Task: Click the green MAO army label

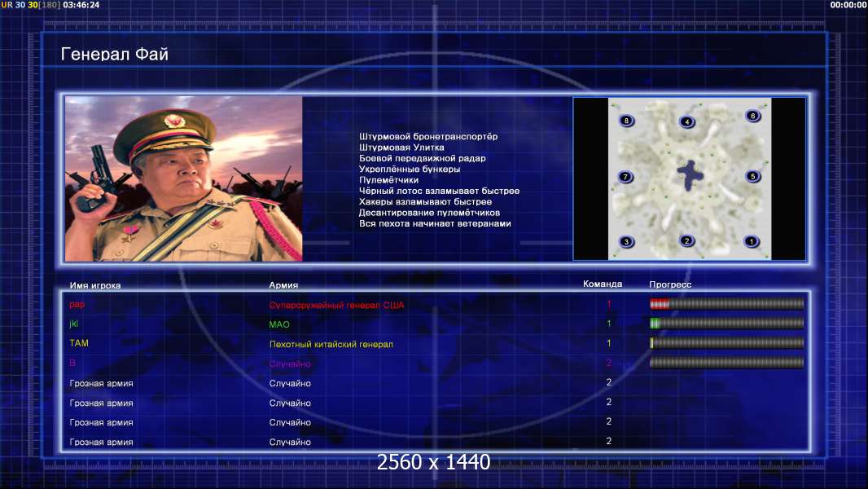Action: click(x=279, y=324)
